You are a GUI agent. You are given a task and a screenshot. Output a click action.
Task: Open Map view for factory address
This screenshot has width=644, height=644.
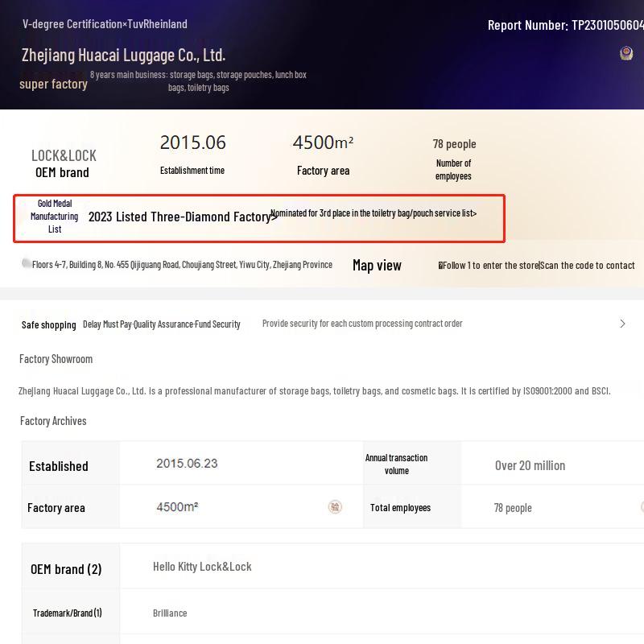point(377,265)
